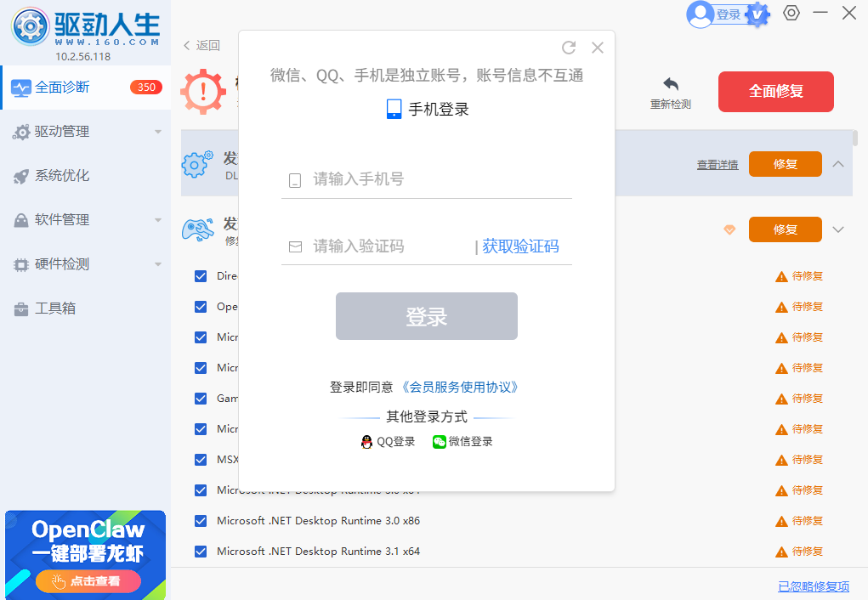868x600 pixels.
Task: Click the orange VIP diamond icon
Action: point(729,229)
